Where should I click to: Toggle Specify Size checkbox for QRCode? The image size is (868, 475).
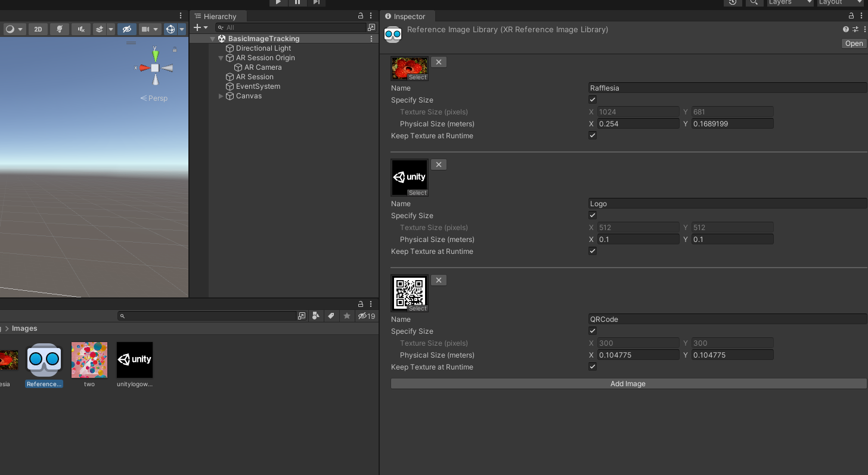pos(593,331)
